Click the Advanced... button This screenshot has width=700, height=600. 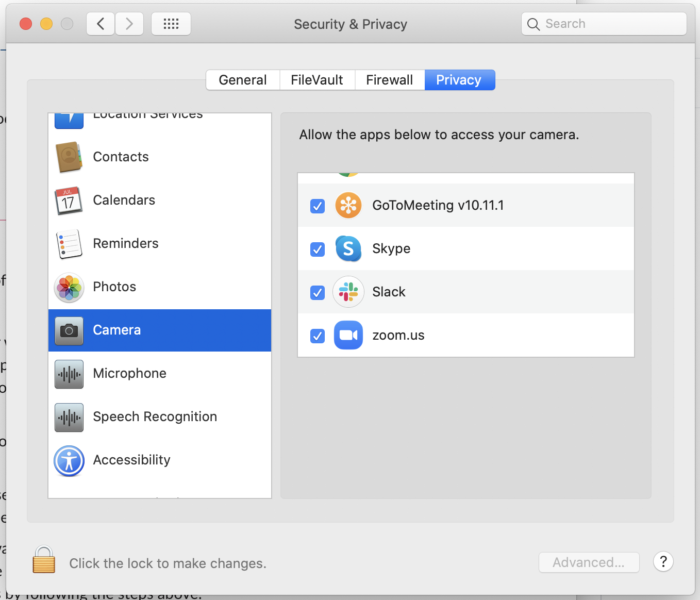(589, 562)
